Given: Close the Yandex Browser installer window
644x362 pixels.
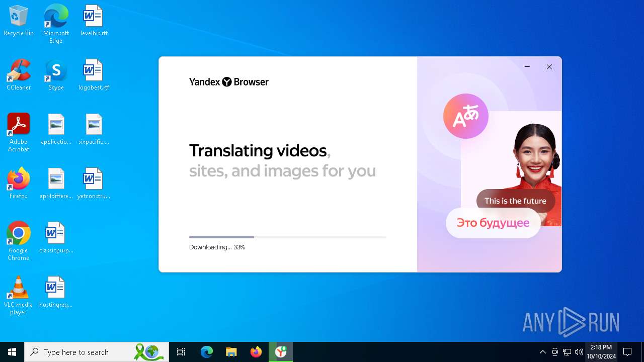Looking at the screenshot, I should [x=549, y=67].
